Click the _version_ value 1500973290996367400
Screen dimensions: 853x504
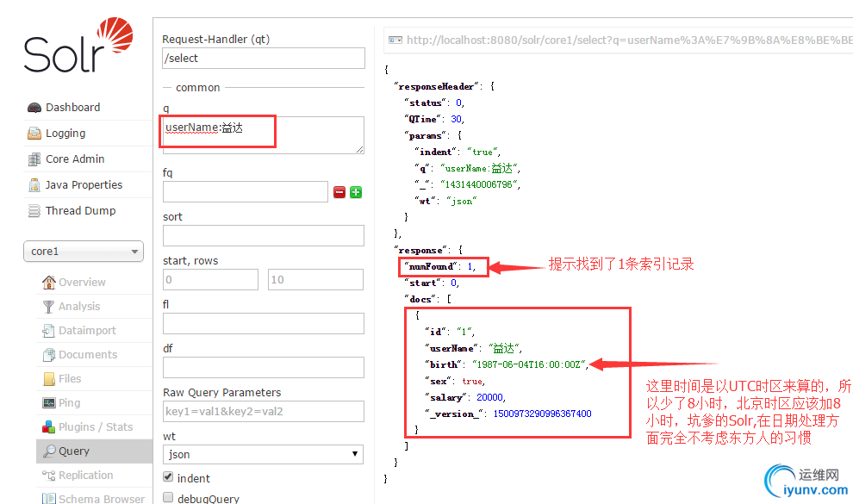[x=542, y=414]
